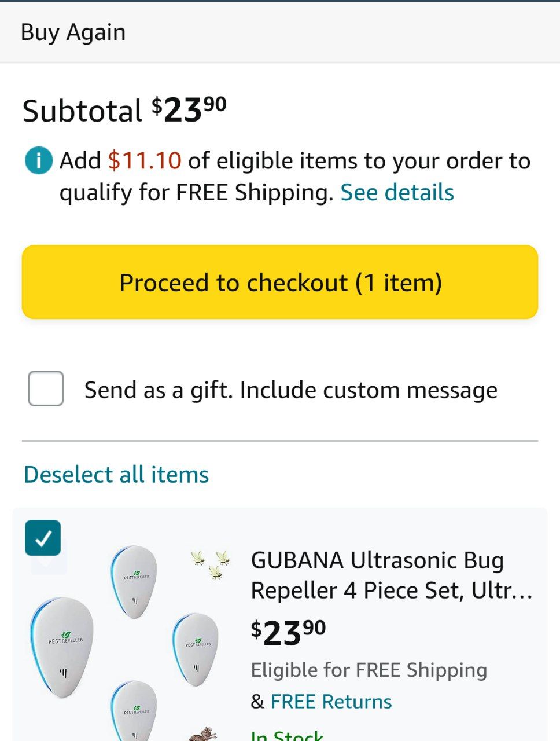The height and width of the screenshot is (741, 560).
Task: Click the blue info icon beside shipping notice
Action: point(38,161)
